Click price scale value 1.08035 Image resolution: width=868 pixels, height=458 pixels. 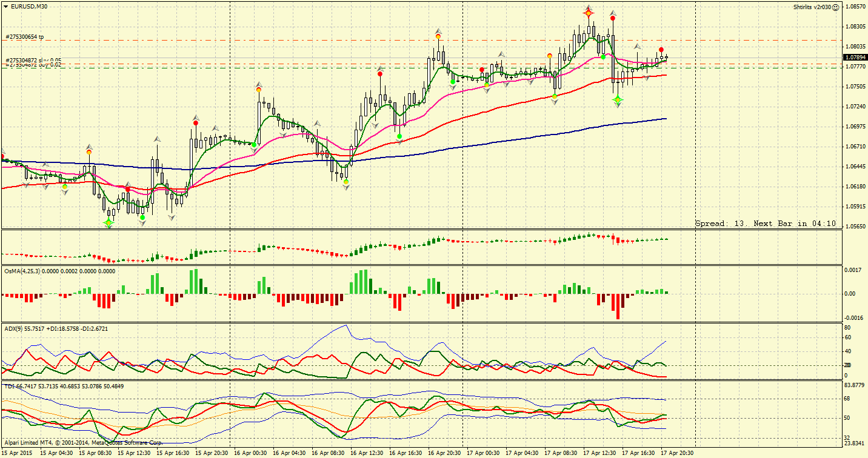tap(855, 47)
